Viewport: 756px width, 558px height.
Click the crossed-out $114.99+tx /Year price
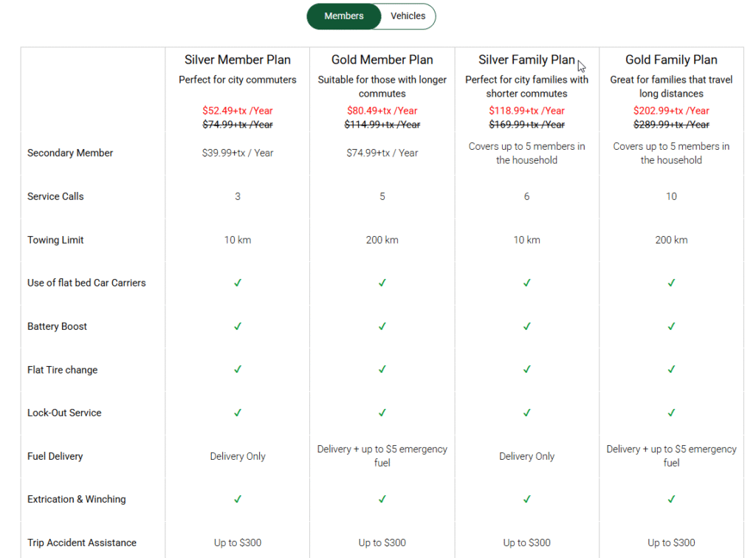[382, 124]
